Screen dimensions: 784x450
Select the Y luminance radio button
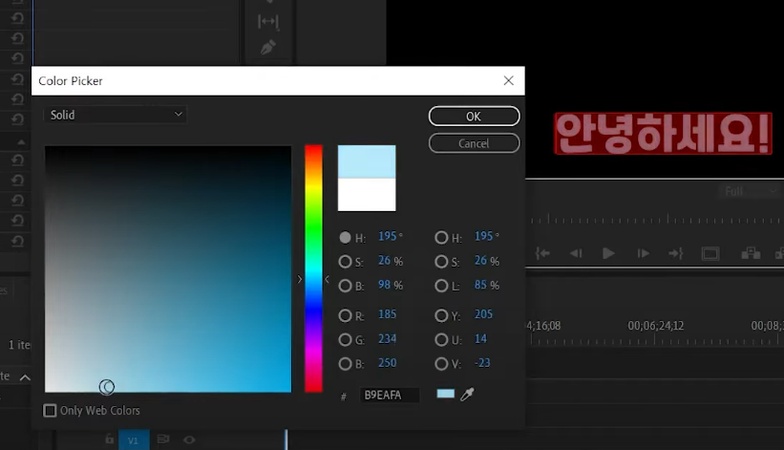click(x=441, y=316)
